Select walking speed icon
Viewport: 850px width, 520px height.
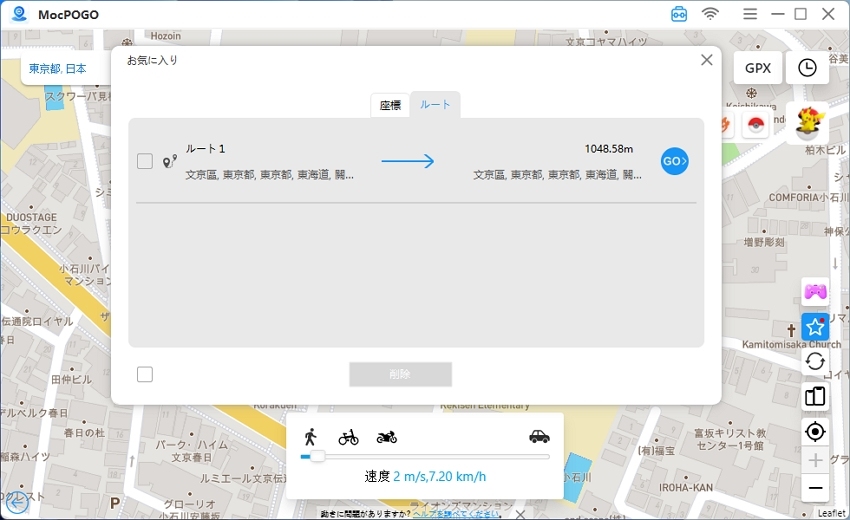[x=311, y=437]
